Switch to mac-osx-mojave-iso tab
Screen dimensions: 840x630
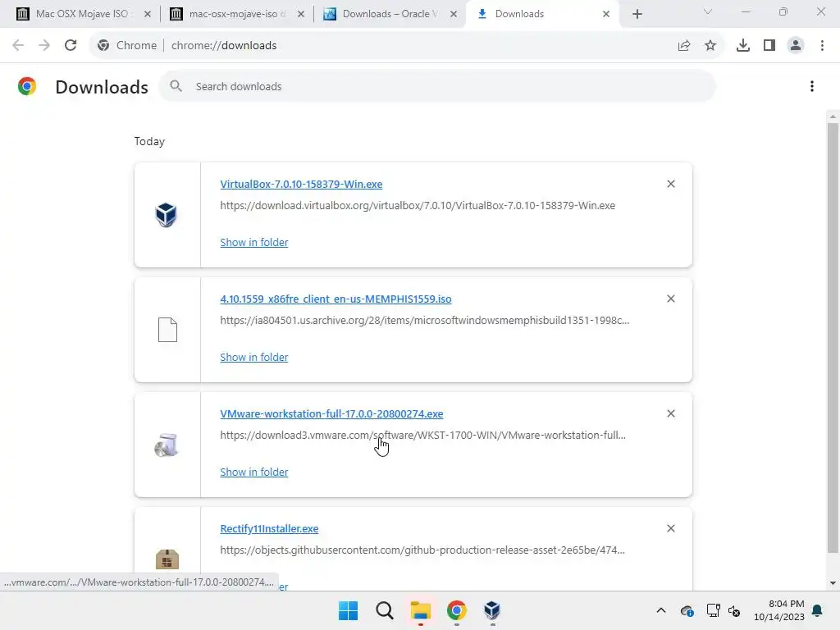[235, 14]
